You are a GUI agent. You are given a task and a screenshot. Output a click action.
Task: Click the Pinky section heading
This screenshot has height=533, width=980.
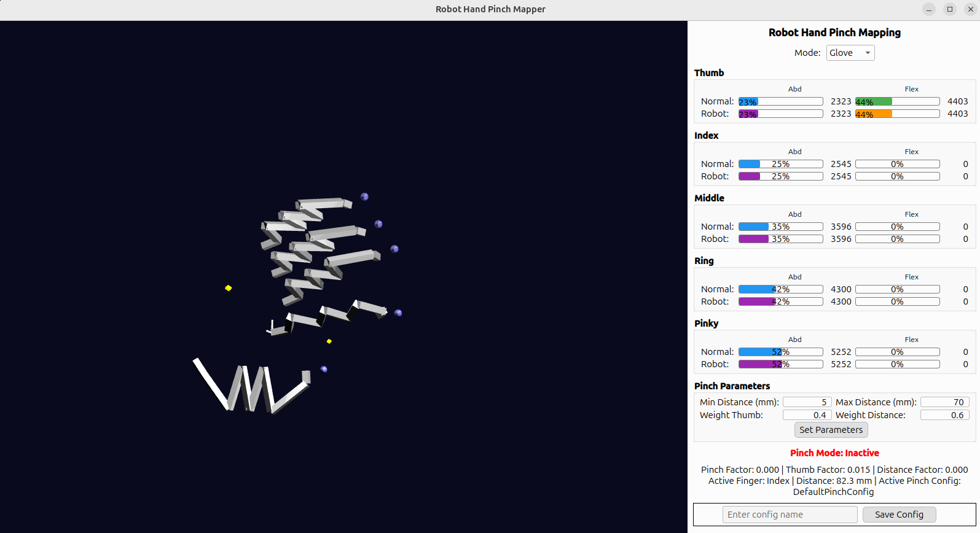point(707,323)
